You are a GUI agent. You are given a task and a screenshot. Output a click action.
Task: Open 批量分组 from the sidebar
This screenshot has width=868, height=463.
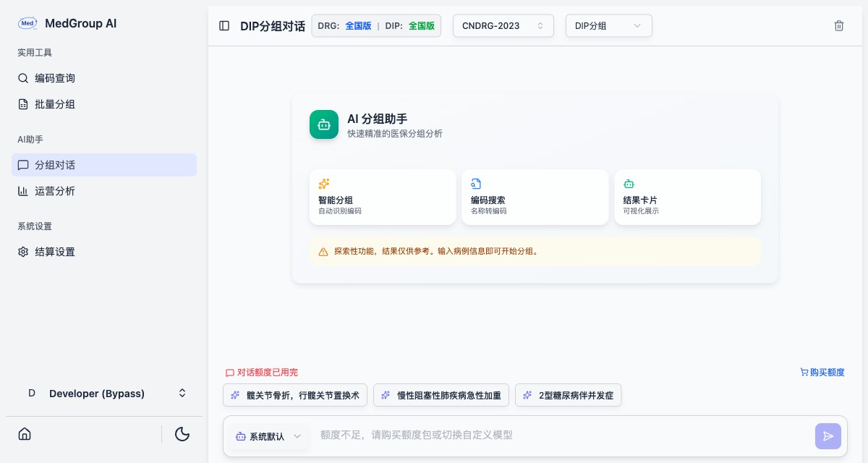55,104
